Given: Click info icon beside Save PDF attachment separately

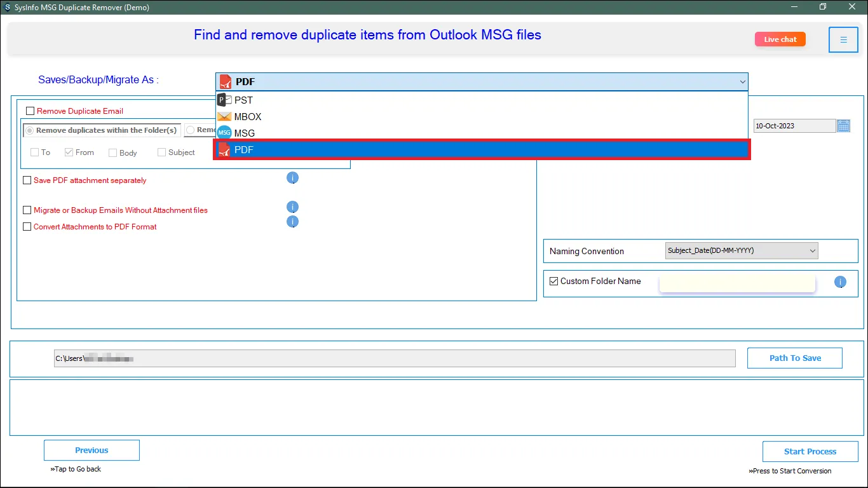Looking at the screenshot, I should 292,178.
